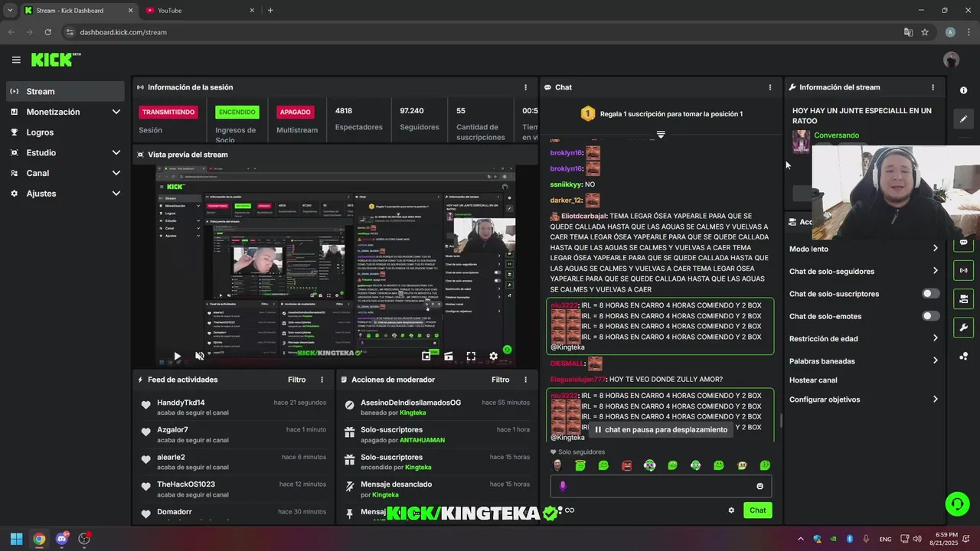Insert the red angry emote

point(626,465)
